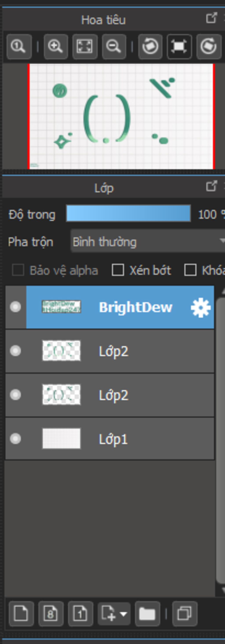Image resolution: width=225 pixels, height=644 pixels.
Task: Rotate the canvas view clockwise
Action: (x=209, y=47)
